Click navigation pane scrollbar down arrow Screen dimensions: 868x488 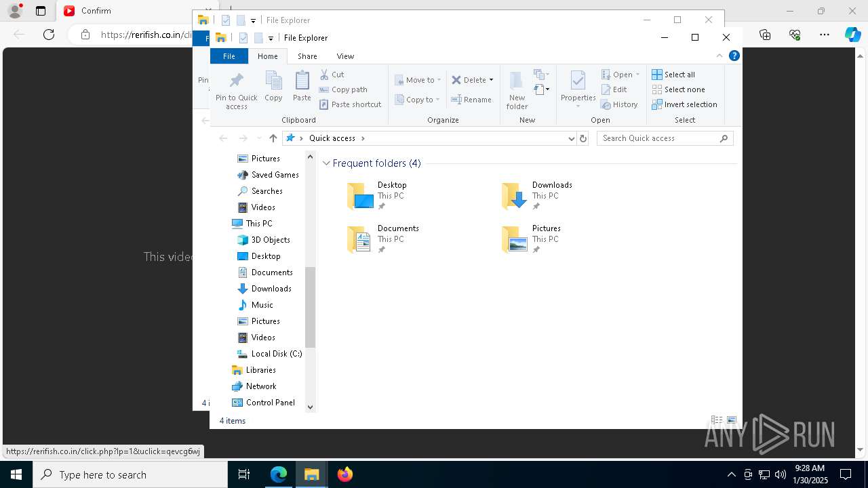(311, 407)
